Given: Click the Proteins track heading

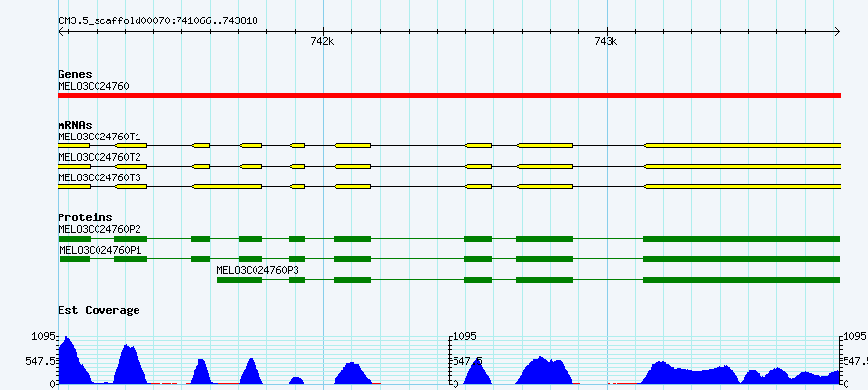Looking at the screenshot, I should tap(85, 217).
